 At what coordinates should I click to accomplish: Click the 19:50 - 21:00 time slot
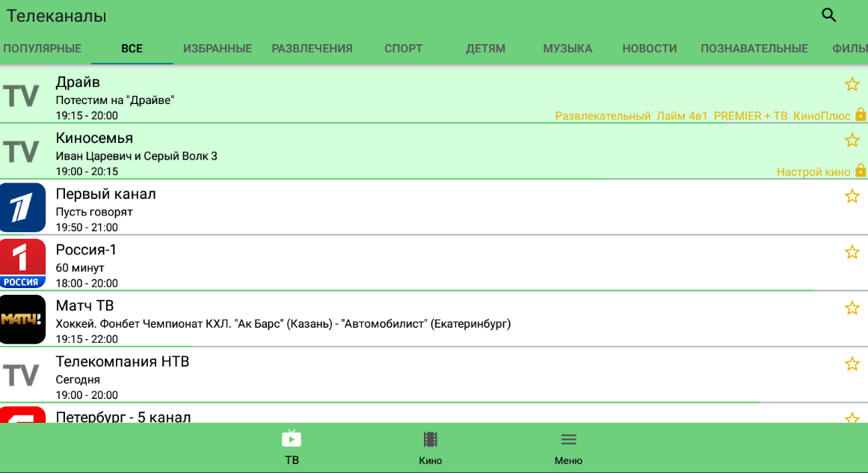(x=87, y=228)
